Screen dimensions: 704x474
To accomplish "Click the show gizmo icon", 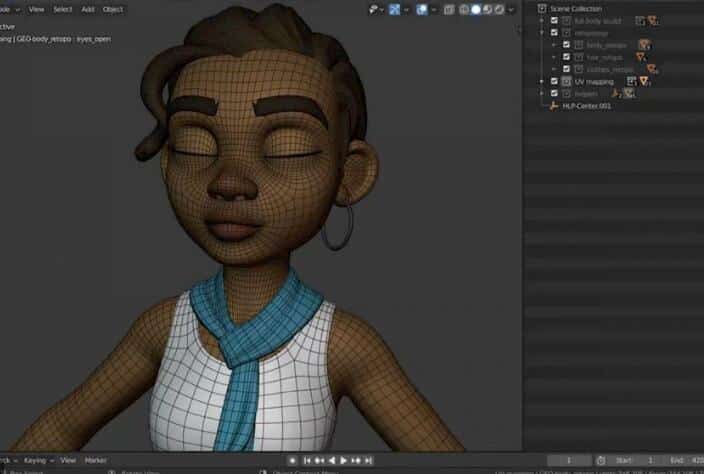I will (x=397, y=9).
